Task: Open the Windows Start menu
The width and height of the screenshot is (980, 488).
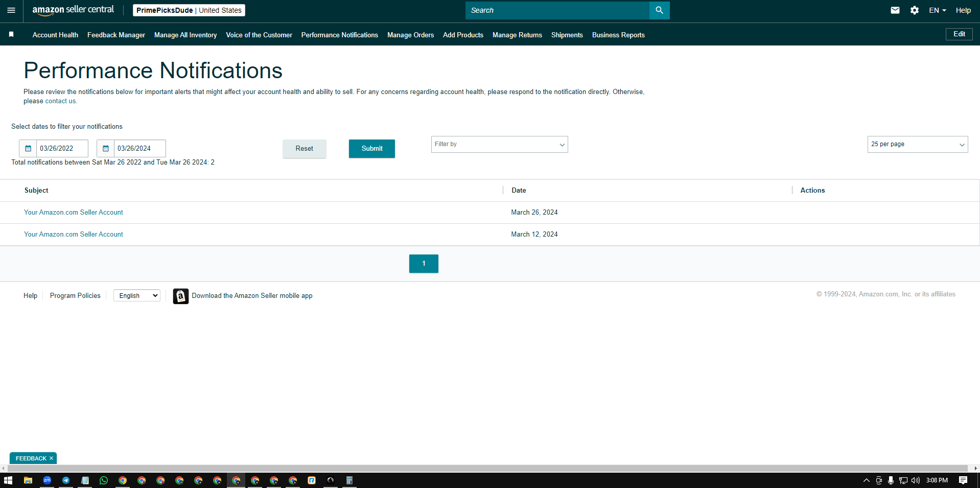Action: pos(8,480)
